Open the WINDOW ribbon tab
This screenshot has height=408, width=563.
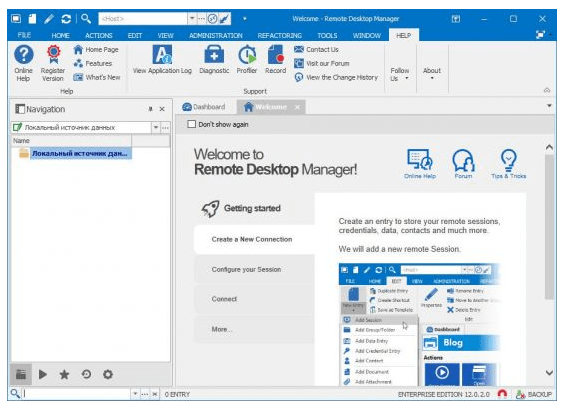pos(367,35)
